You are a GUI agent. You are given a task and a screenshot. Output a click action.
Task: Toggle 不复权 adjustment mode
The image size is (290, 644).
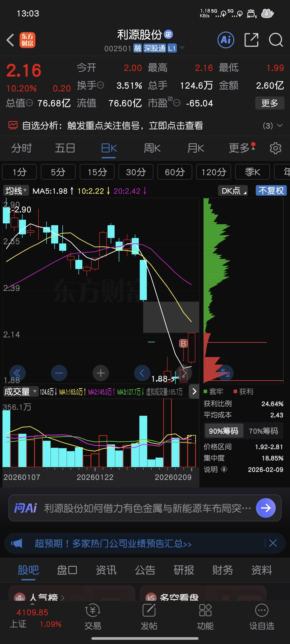click(271, 191)
